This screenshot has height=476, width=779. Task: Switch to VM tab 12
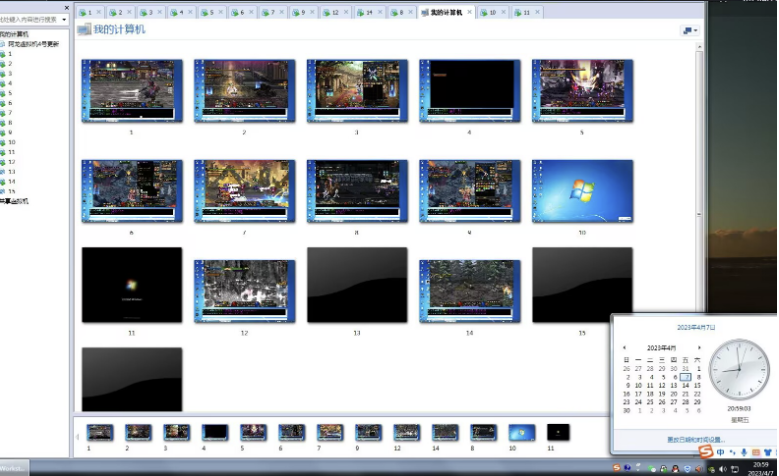pyautogui.click(x=335, y=12)
